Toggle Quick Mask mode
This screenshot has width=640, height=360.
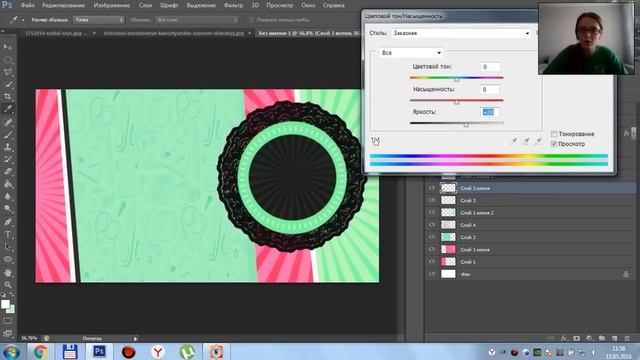pyautogui.click(x=8, y=321)
